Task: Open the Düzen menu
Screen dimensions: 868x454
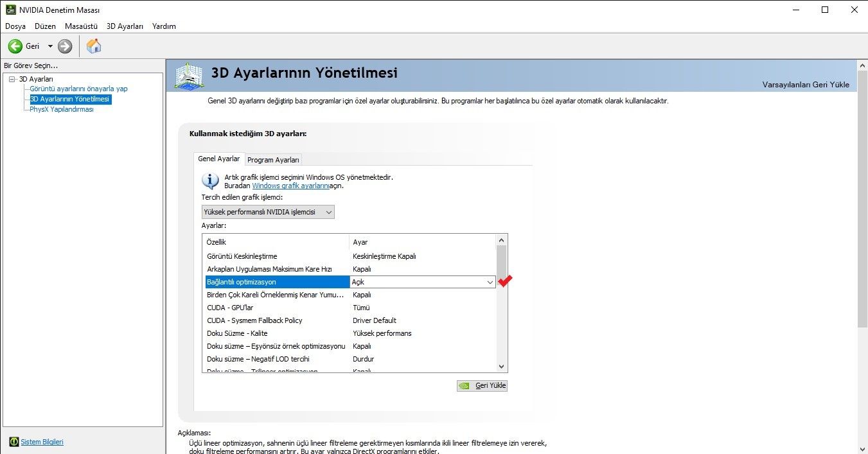Action: (x=46, y=26)
